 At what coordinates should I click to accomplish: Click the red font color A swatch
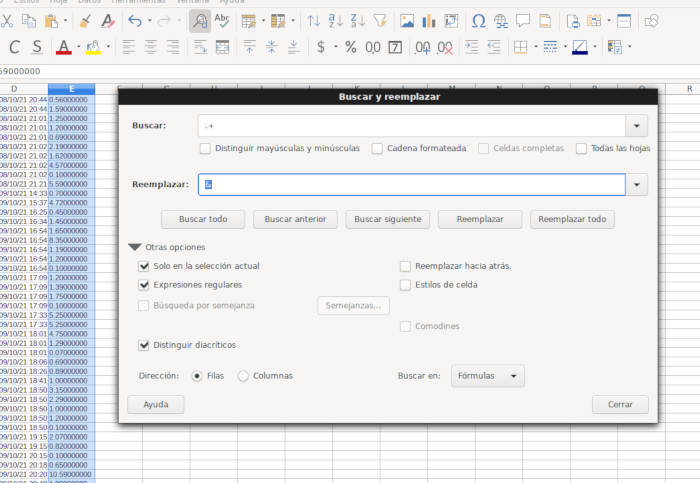click(x=63, y=47)
